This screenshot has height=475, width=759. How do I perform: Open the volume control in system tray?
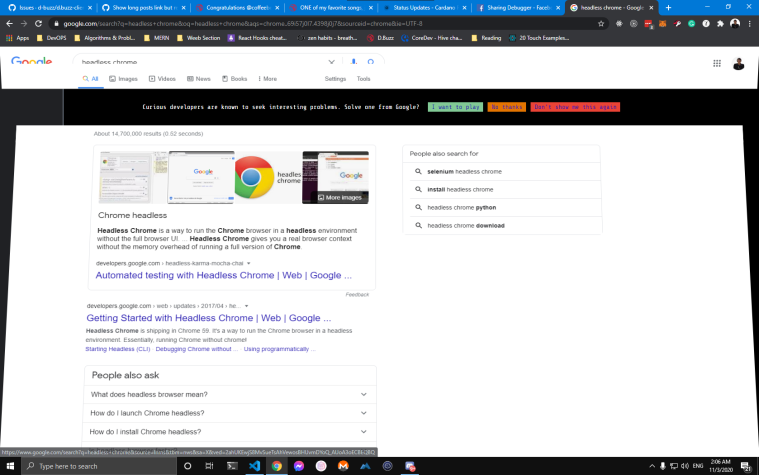coord(685,466)
